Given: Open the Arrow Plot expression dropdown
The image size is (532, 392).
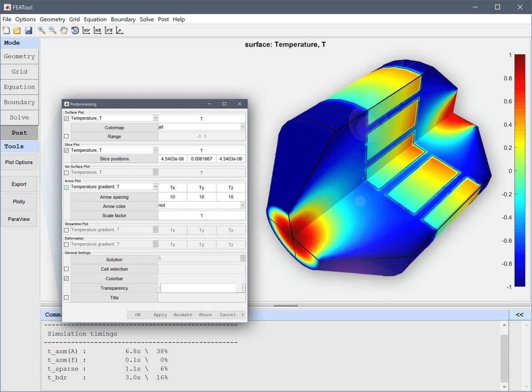Looking at the screenshot, I should click(x=155, y=187).
